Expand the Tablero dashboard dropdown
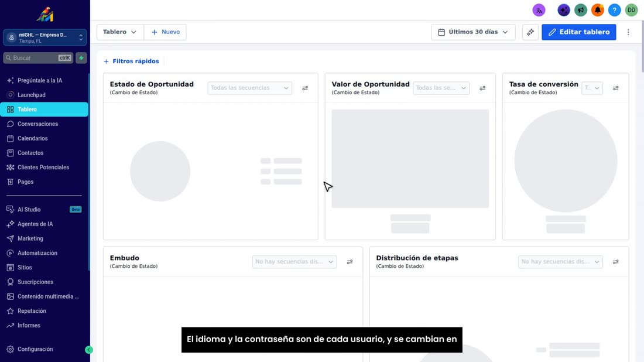 pyautogui.click(x=120, y=32)
